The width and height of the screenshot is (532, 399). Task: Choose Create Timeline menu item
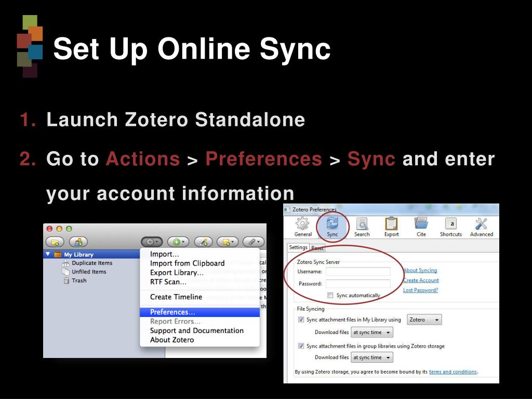pyautogui.click(x=200, y=297)
